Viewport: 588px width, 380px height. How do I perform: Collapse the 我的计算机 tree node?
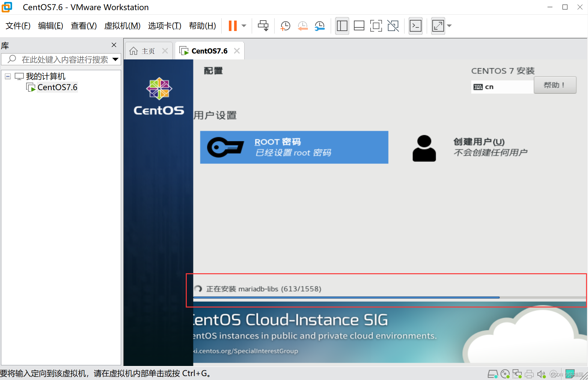coord(8,76)
